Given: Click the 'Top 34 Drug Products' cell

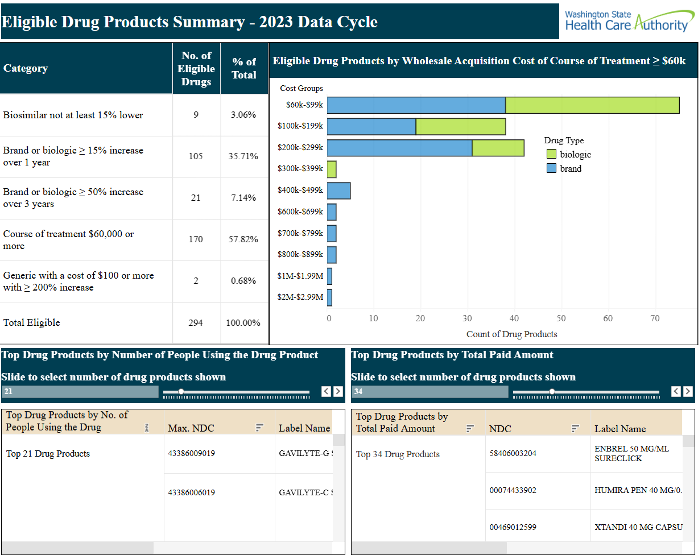Looking at the screenshot, I should pos(398,454).
